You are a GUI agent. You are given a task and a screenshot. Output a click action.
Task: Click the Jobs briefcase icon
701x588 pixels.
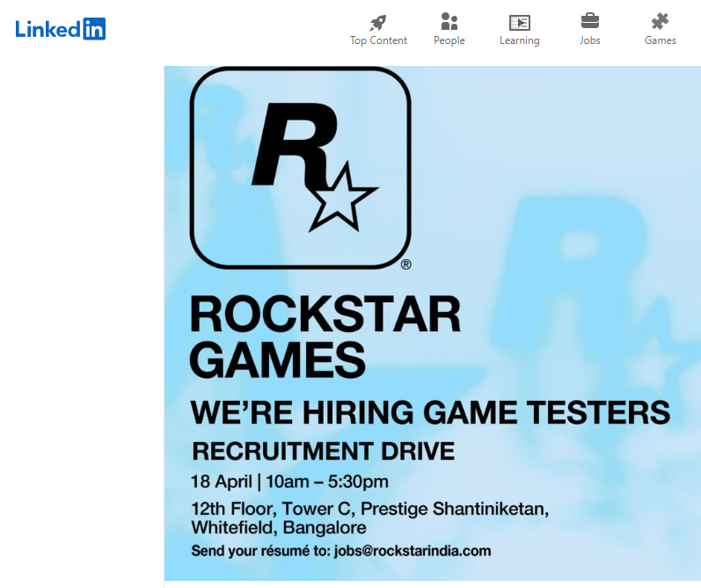(590, 21)
